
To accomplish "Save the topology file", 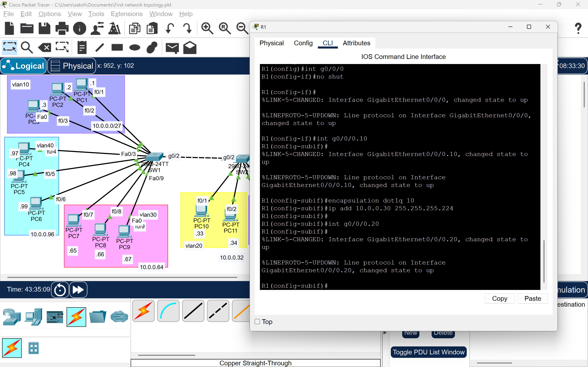I will pos(44,28).
